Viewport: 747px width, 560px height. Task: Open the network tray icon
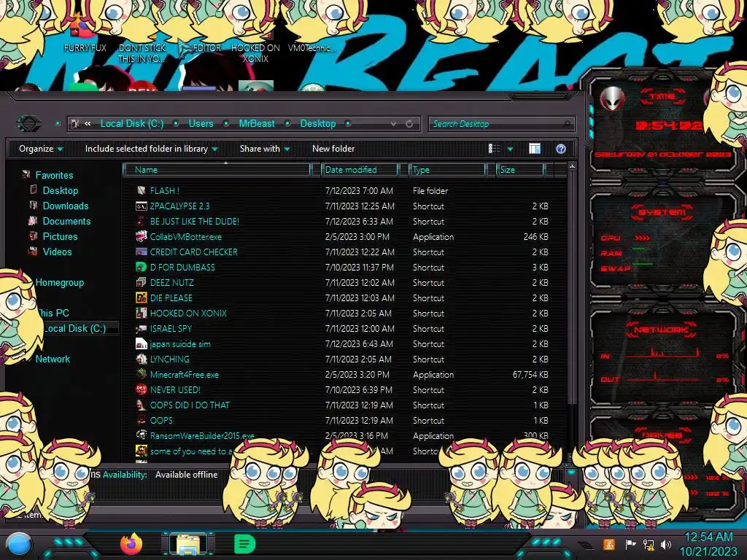pos(649,544)
